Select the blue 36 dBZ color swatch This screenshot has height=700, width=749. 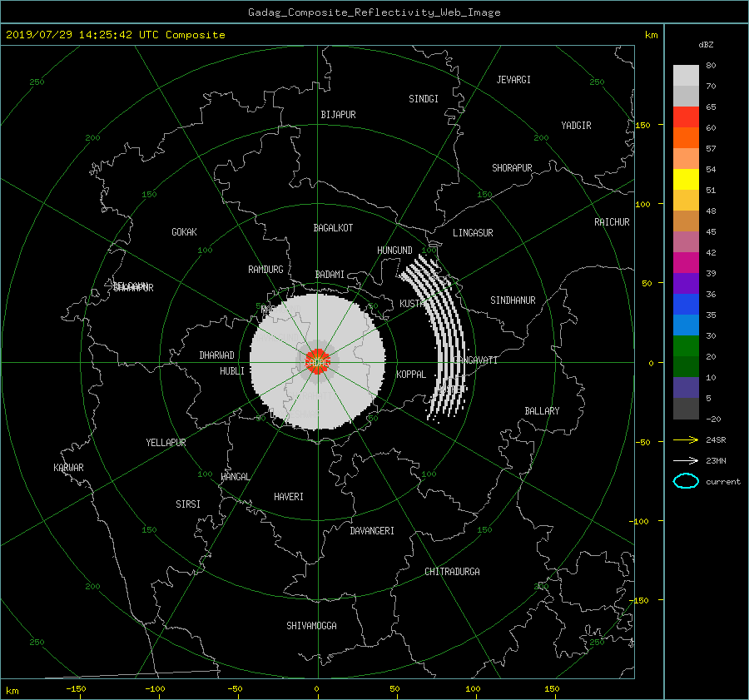[686, 305]
